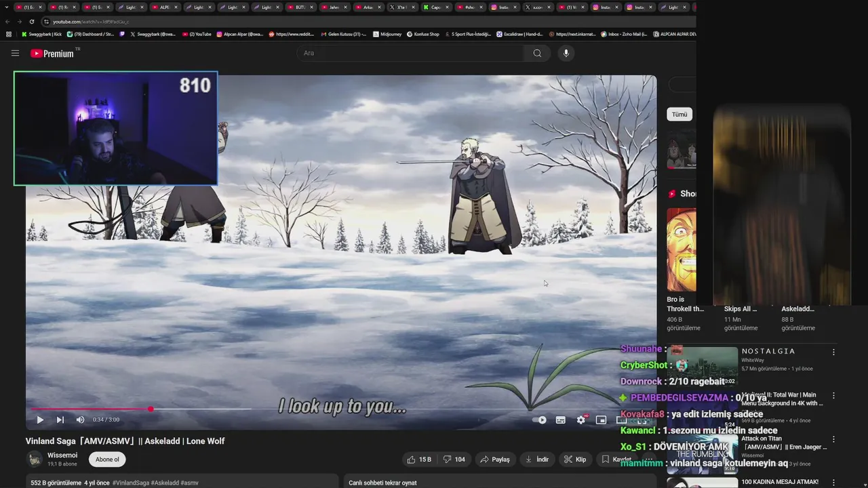Switch to the miniplayer mode icon
This screenshot has height=488, width=868.
601,420
